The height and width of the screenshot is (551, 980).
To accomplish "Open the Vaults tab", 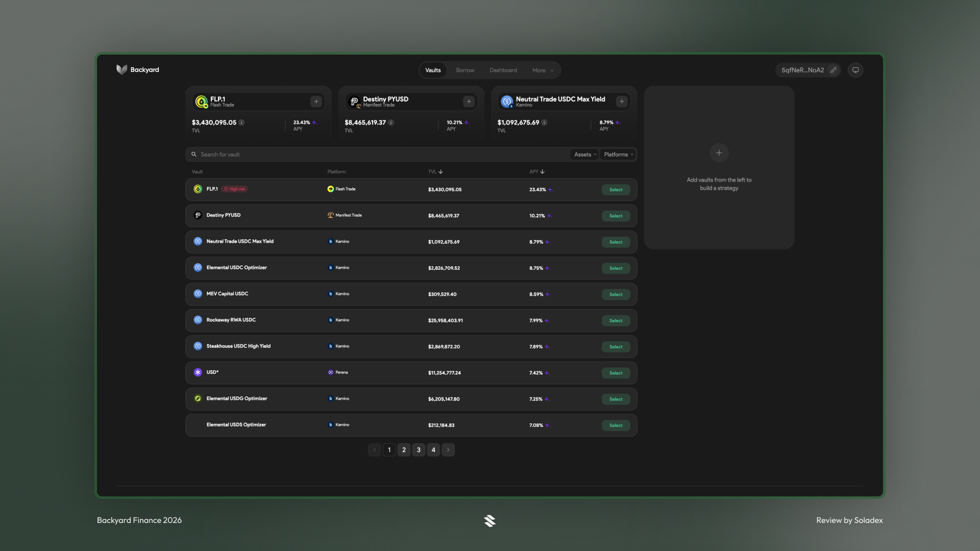I will tap(433, 70).
